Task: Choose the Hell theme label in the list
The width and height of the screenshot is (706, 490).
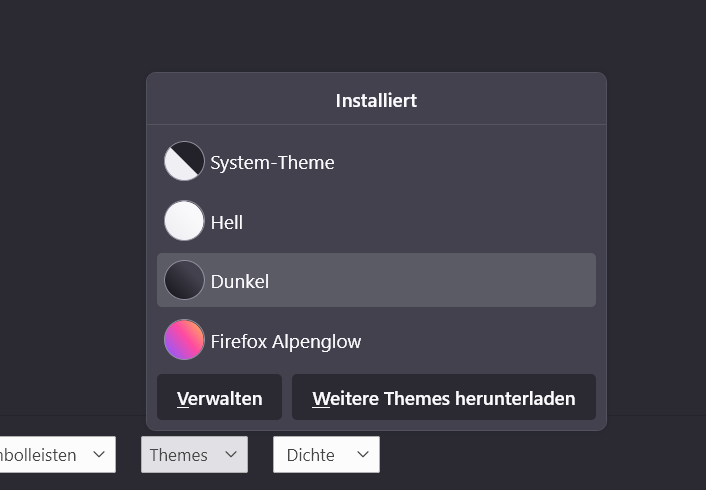Action: coord(227,222)
